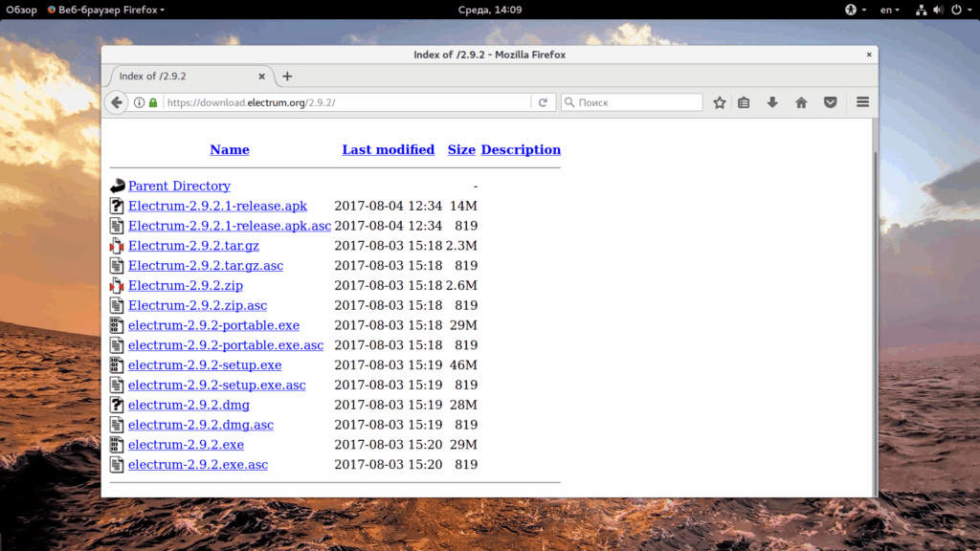Click the archive icon beside Electrum-2.9.2.zip
The width and height of the screenshot is (980, 551).
[117, 285]
